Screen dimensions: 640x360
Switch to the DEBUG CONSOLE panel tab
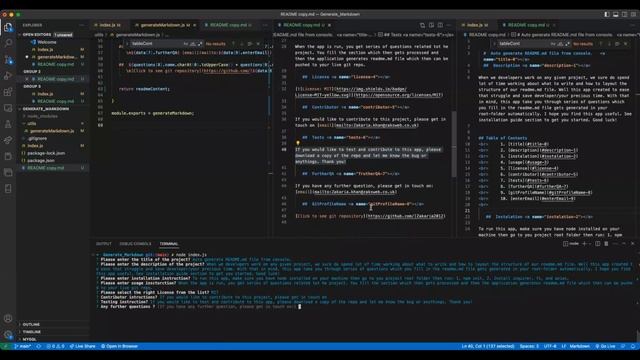pyautogui.click(x=135, y=244)
